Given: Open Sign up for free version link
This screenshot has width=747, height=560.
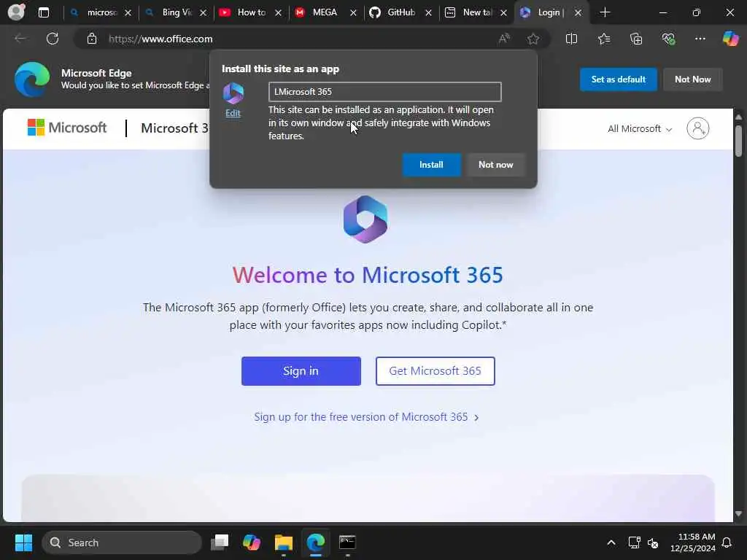Looking at the screenshot, I should point(366,417).
